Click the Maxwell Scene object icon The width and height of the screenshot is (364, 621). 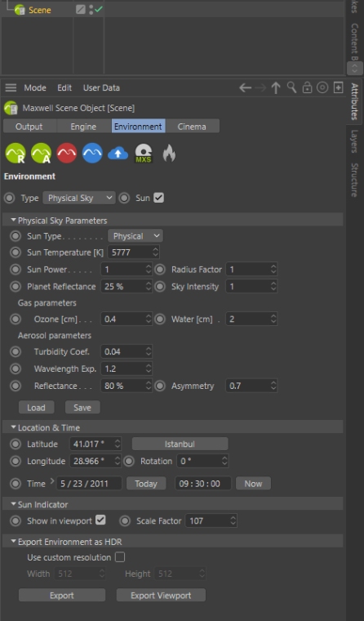pos(11,108)
